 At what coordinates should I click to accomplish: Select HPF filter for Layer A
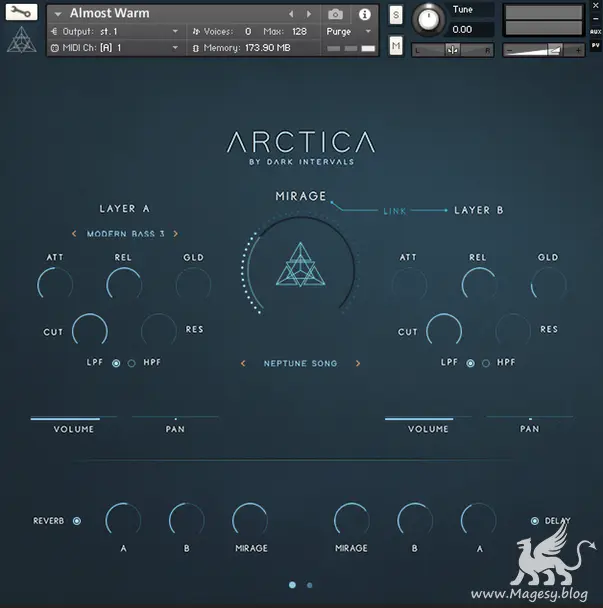[132, 363]
